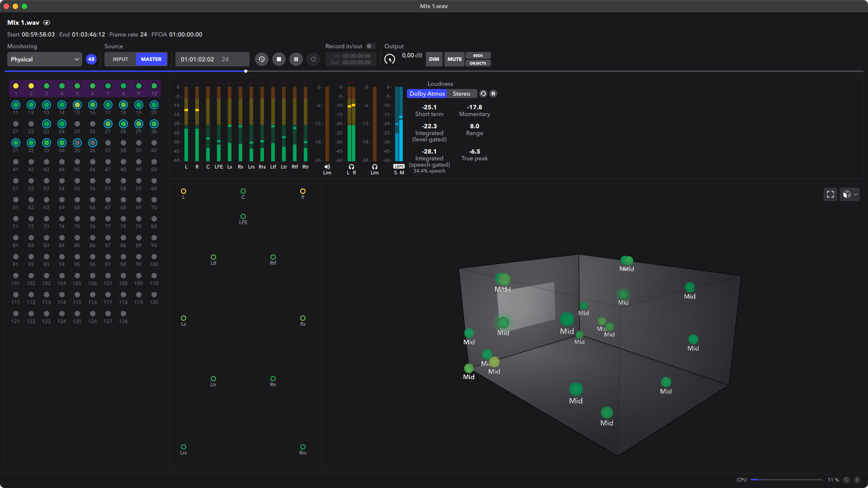Click the return-to-start transport icon

tap(261, 59)
